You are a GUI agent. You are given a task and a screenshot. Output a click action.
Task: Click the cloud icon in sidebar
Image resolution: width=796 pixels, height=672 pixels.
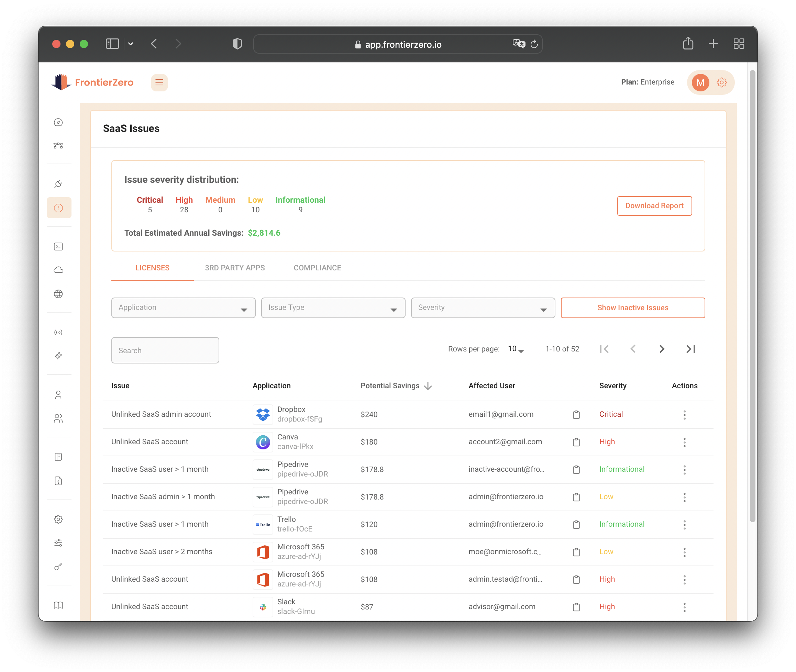pos(58,270)
